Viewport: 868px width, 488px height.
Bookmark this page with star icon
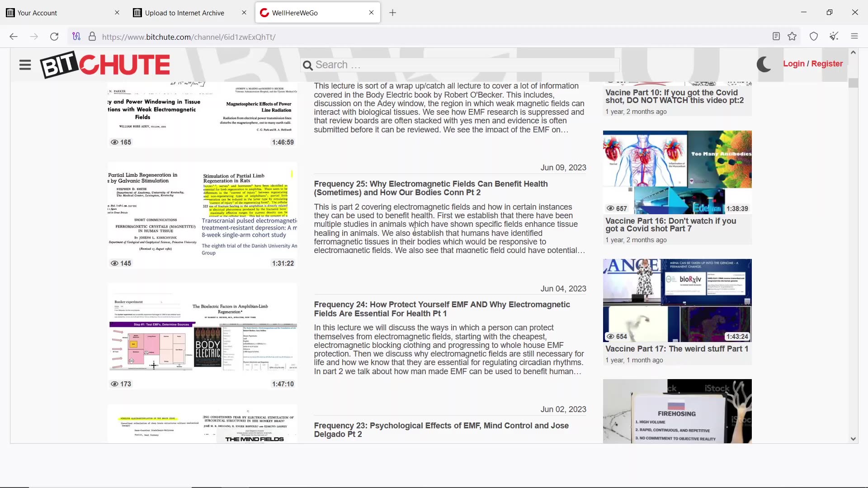tap(792, 37)
